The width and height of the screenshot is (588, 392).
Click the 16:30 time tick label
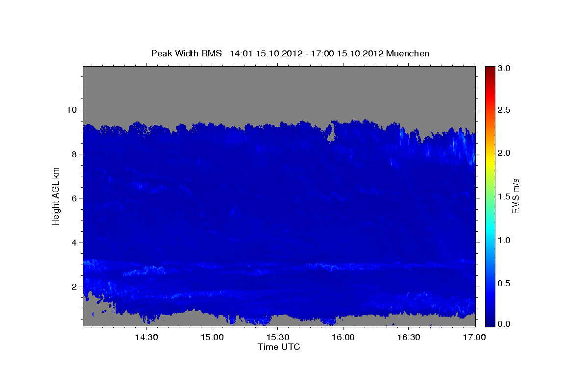coord(409,337)
